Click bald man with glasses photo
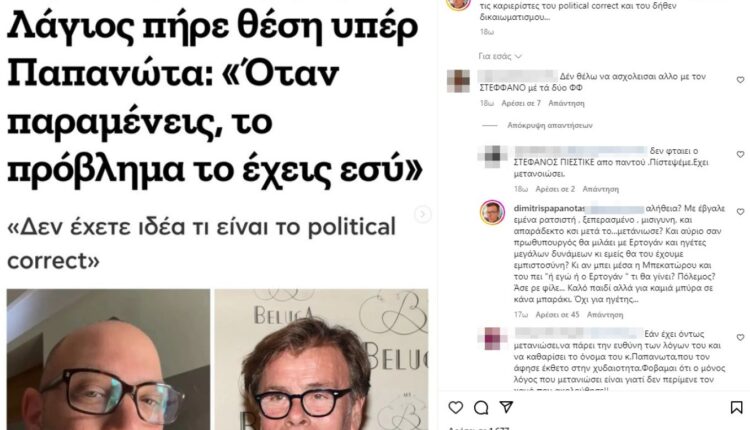 108,359
